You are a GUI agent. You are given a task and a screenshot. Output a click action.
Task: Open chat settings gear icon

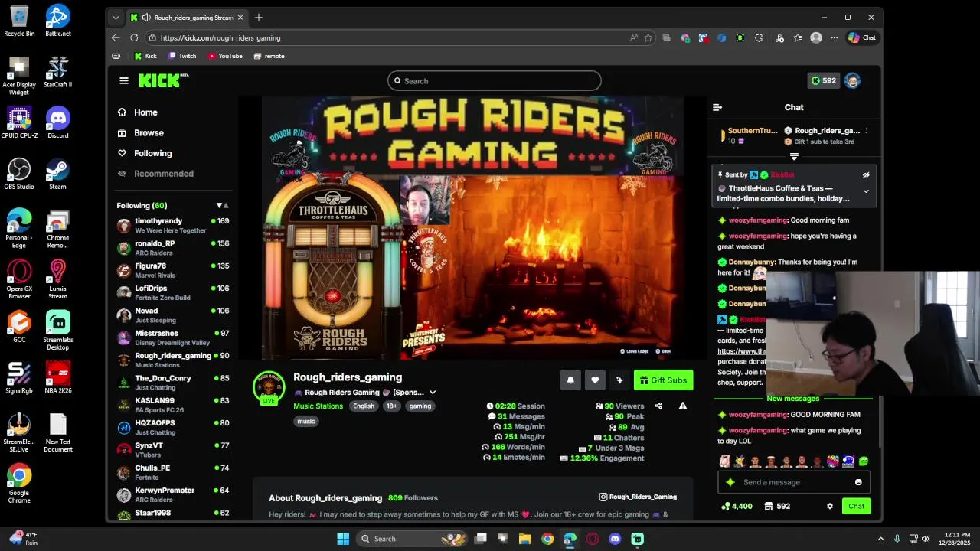(x=829, y=506)
